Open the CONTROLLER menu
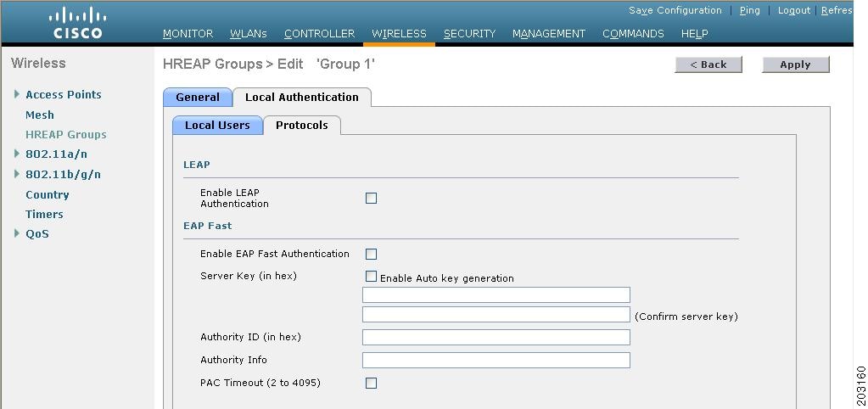Screen dimensions: 868x409 tap(319, 34)
